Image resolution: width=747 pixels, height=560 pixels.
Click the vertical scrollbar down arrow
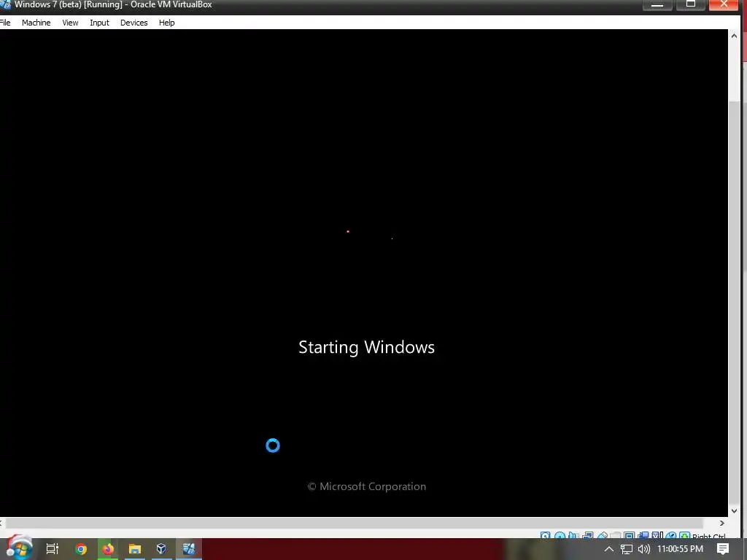[734, 511]
